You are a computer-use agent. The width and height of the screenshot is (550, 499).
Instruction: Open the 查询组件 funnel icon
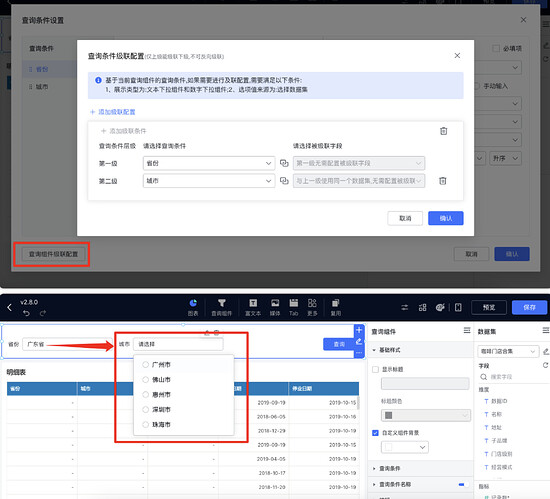tap(222, 303)
